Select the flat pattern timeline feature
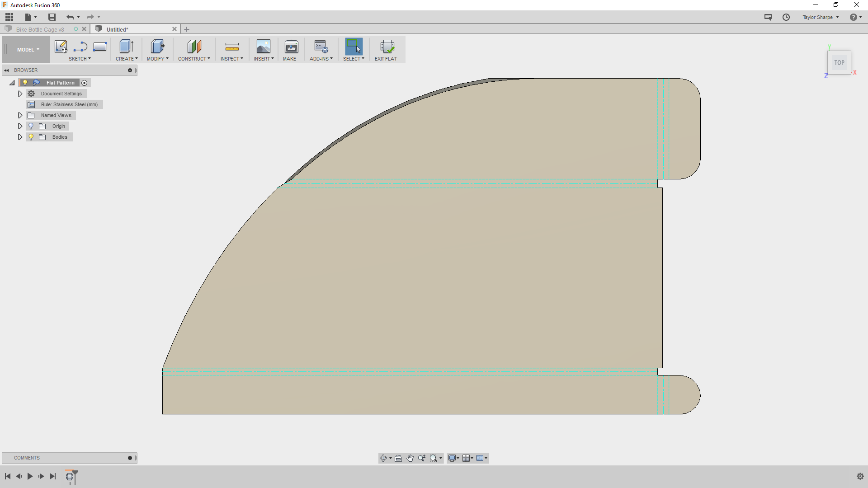The height and width of the screenshot is (488, 868). coord(70,476)
